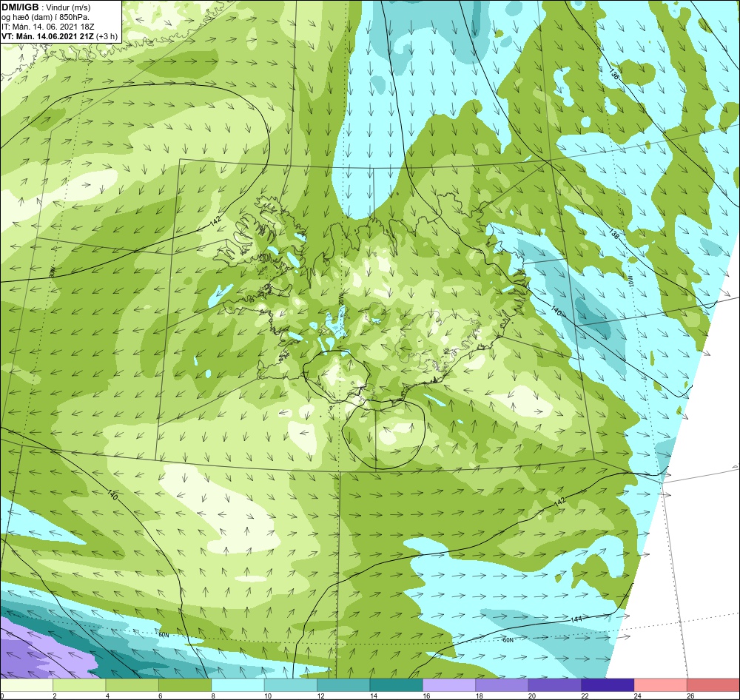Select the 20–22 m/s violet legend swatch
The image size is (740, 700).
click(555, 684)
